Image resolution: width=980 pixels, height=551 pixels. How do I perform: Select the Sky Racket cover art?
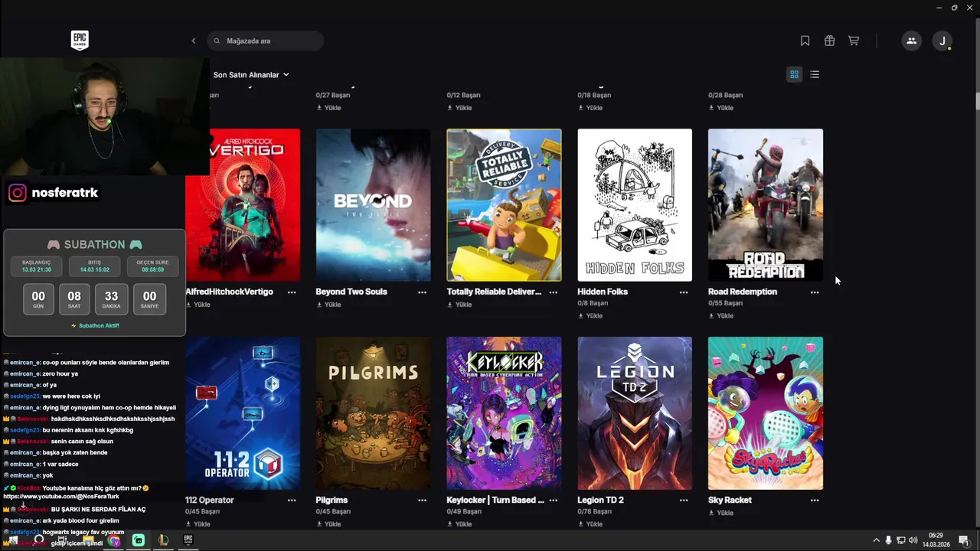(x=766, y=413)
